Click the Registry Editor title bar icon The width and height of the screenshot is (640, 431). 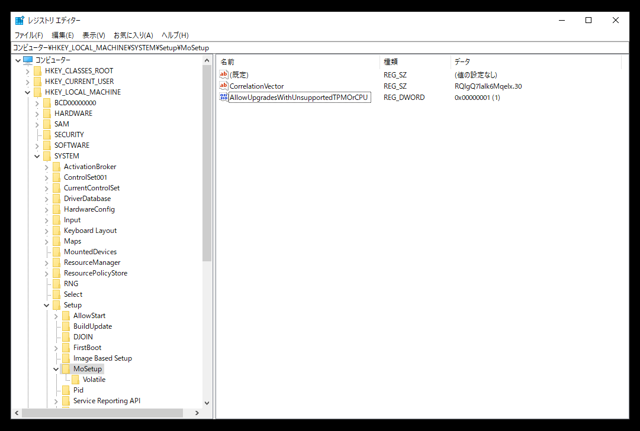20,20
